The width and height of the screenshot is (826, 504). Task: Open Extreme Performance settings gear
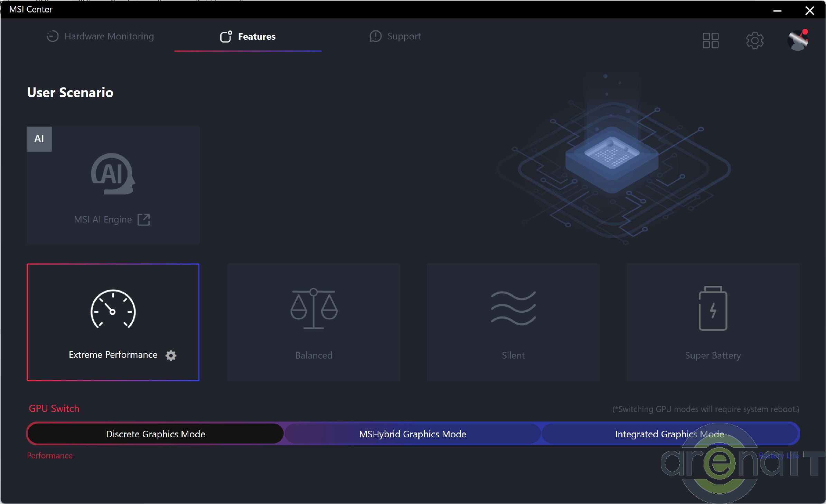pyautogui.click(x=171, y=355)
